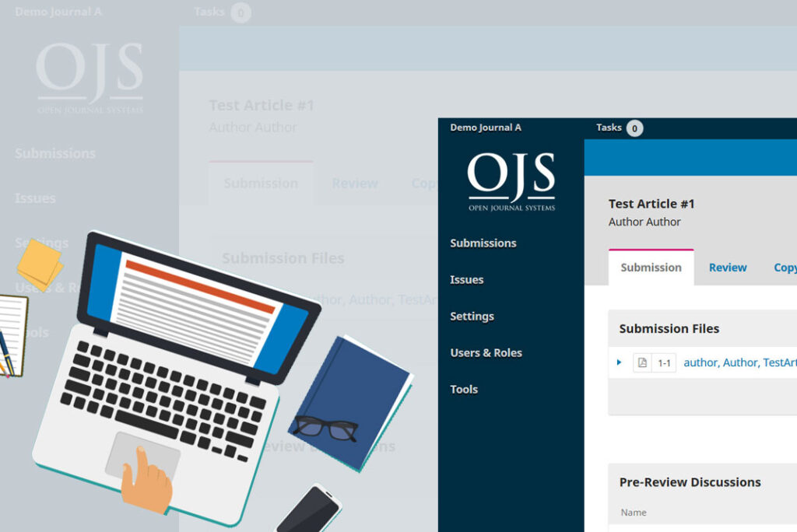Open Settings in the dark sidebar

click(472, 317)
